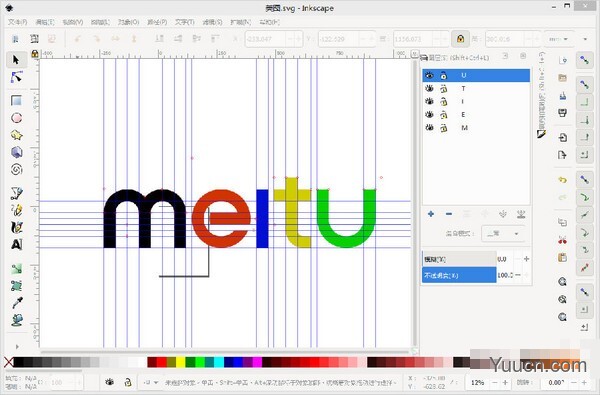The image size is (600, 395).
Task: Remove the selected layer with minus button
Action: click(449, 214)
